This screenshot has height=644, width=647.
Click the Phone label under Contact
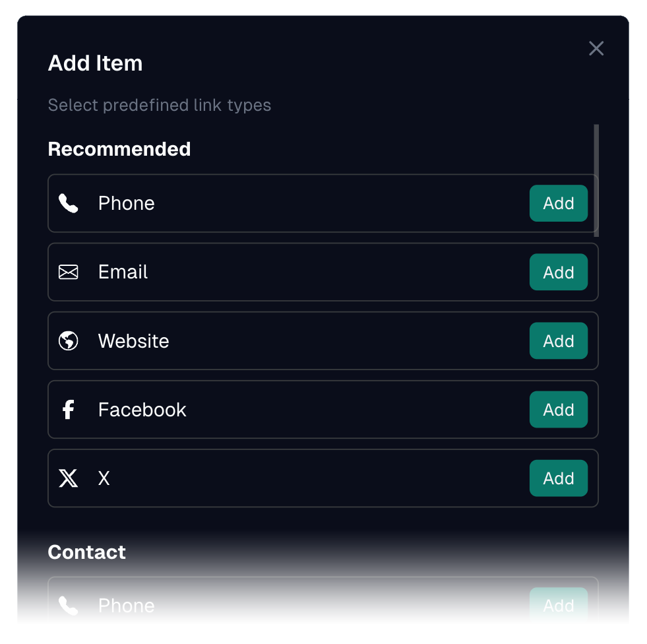(126, 606)
